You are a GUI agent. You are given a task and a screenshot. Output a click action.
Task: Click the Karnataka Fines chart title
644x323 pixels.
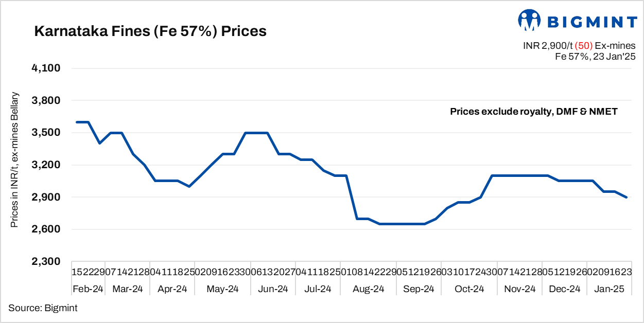[150, 31]
